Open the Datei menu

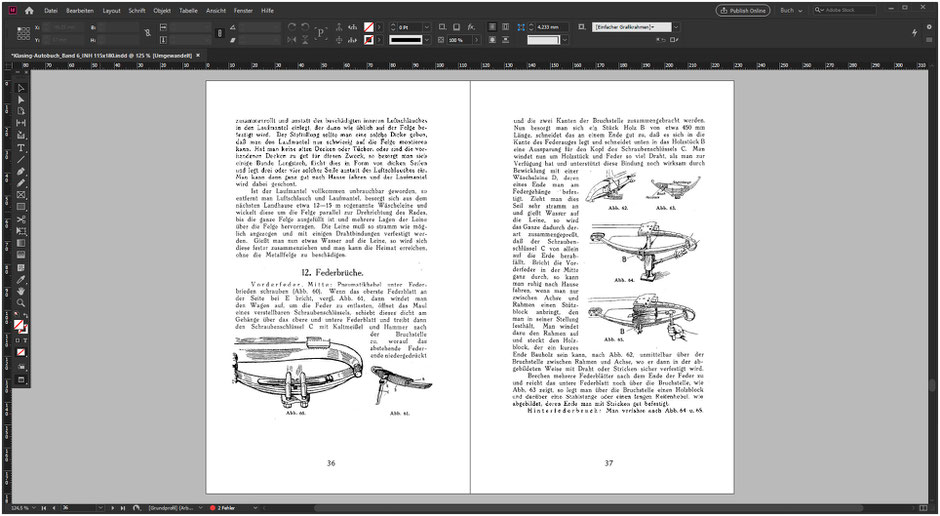coord(51,11)
